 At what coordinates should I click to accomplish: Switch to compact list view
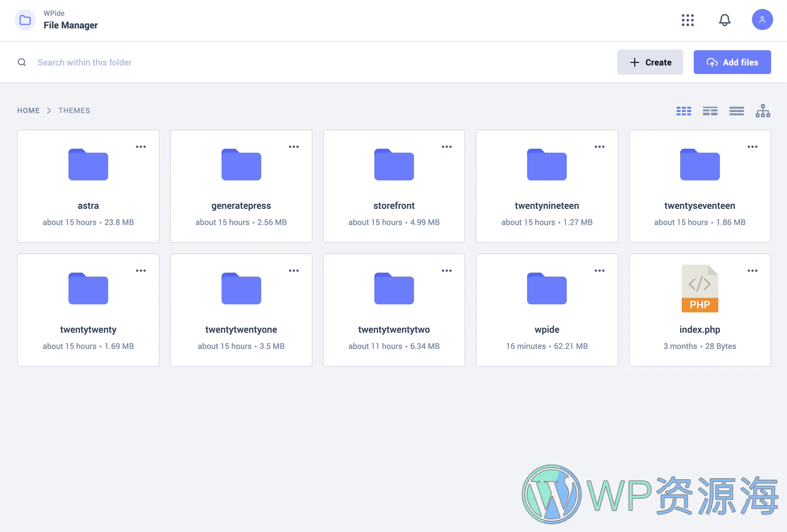click(x=736, y=111)
